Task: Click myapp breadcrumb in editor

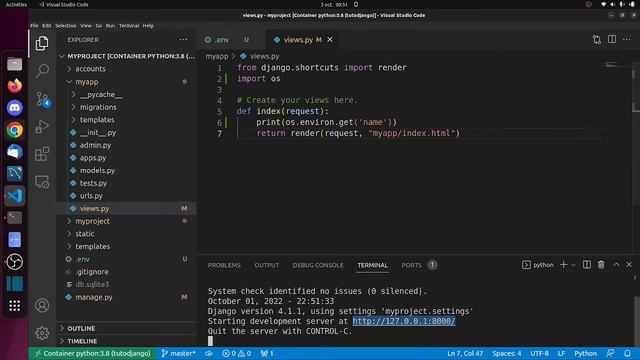Action: pos(217,56)
